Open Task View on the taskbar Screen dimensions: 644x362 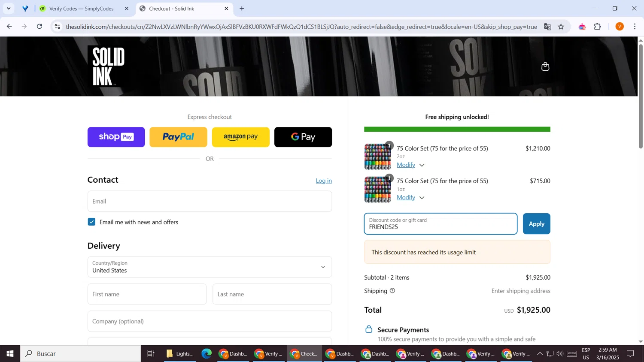point(151,354)
